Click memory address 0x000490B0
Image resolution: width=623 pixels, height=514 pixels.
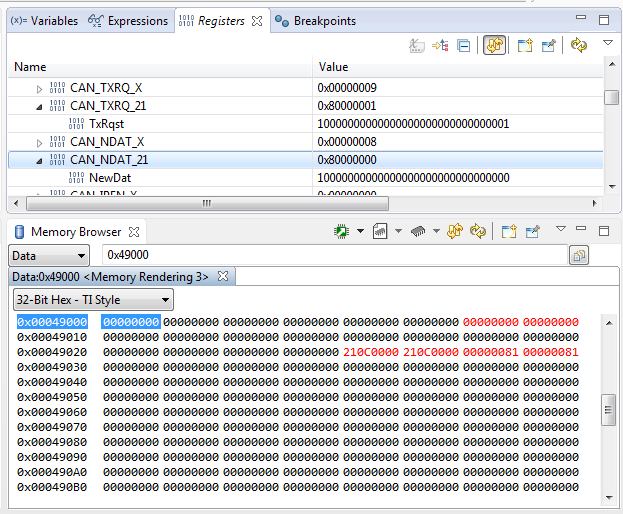52,487
